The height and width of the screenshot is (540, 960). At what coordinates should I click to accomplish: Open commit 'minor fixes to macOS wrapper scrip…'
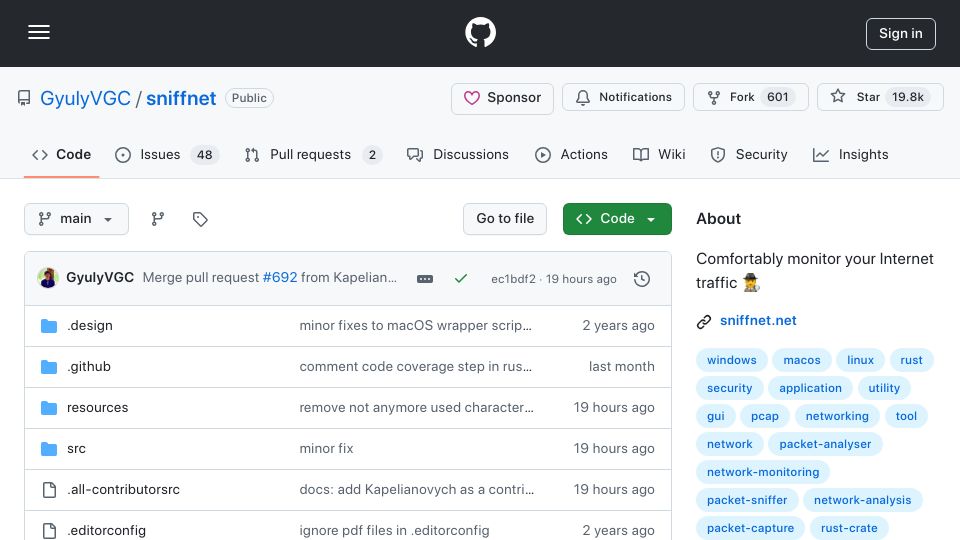pyautogui.click(x=415, y=326)
